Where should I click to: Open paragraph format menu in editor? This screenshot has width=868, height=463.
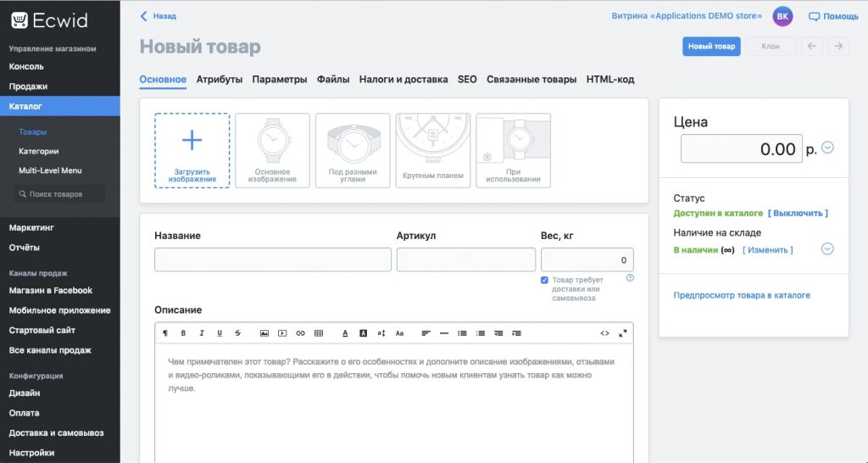[x=165, y=333]
